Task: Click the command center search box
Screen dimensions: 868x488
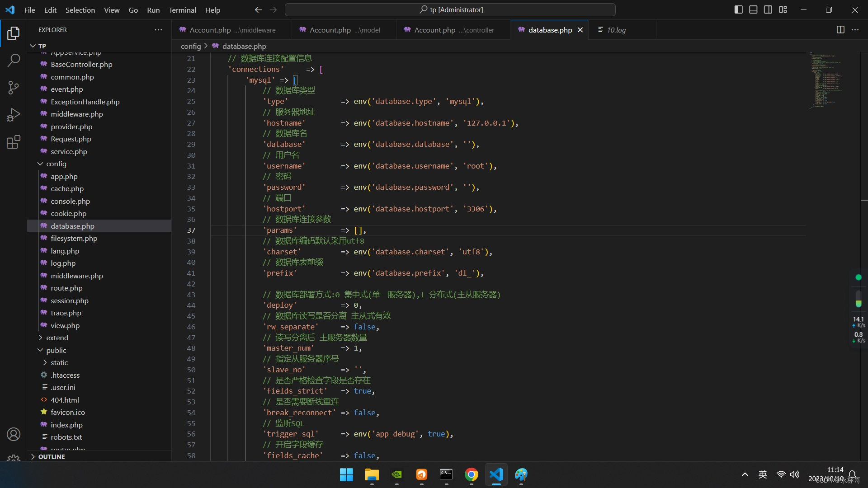Action: point(450,9)
